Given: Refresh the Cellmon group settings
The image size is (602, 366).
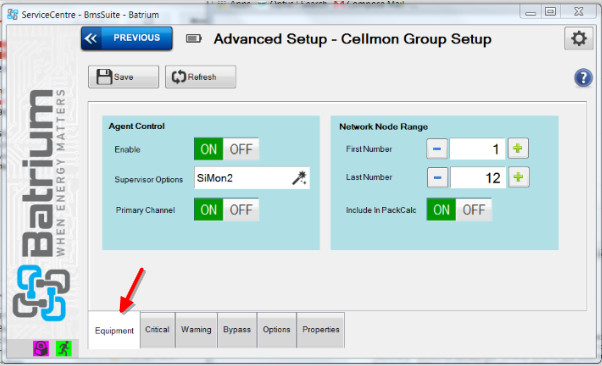Looking at the screenshot, I should 200,77.
